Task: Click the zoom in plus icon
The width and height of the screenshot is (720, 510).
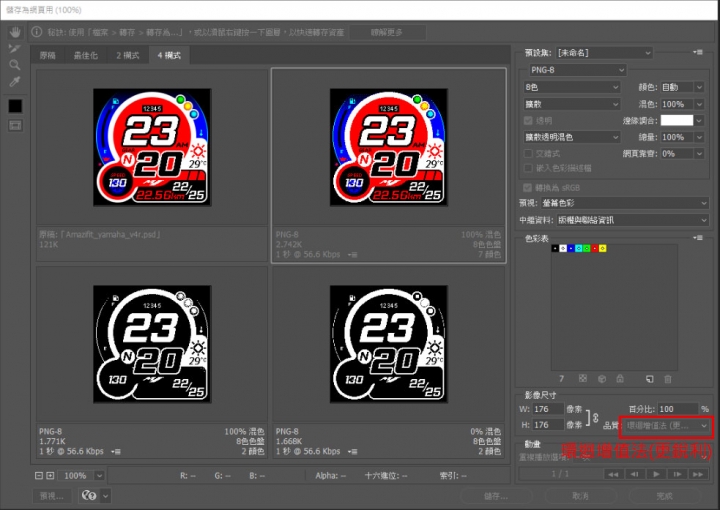Action: click(x=50, y=476)
